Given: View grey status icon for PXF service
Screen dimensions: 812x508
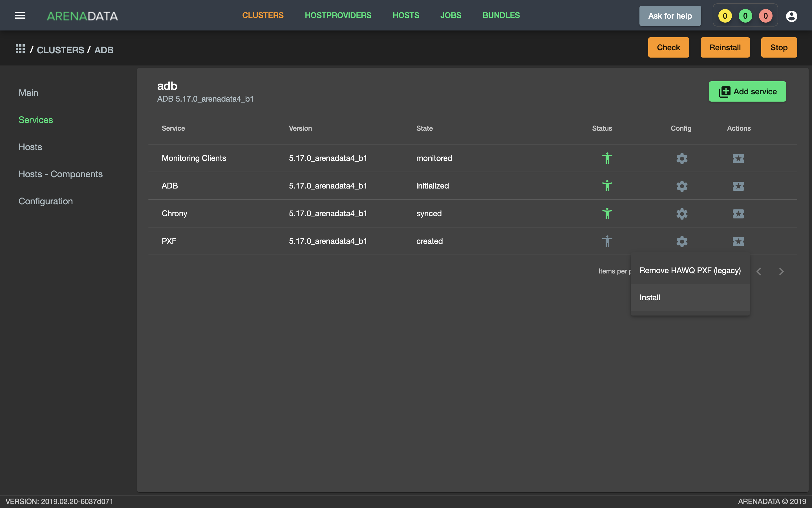Looking at the screenshot, I should pos(607,241).
